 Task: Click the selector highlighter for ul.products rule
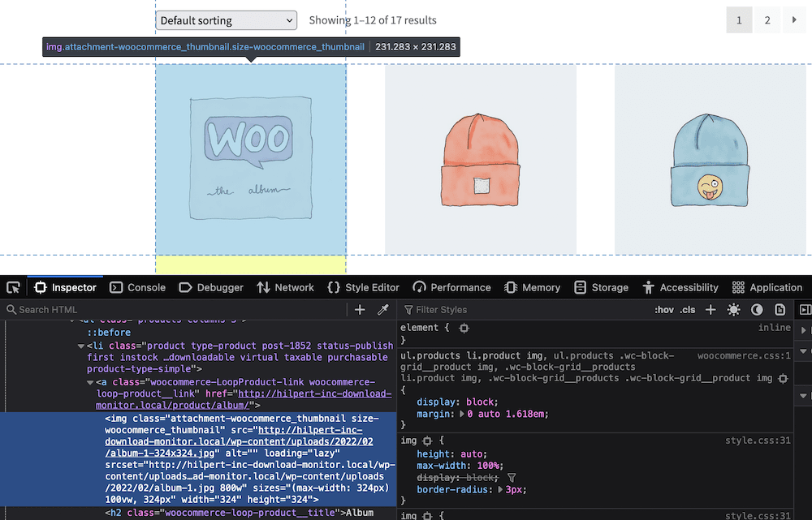(x=783, y=379)
